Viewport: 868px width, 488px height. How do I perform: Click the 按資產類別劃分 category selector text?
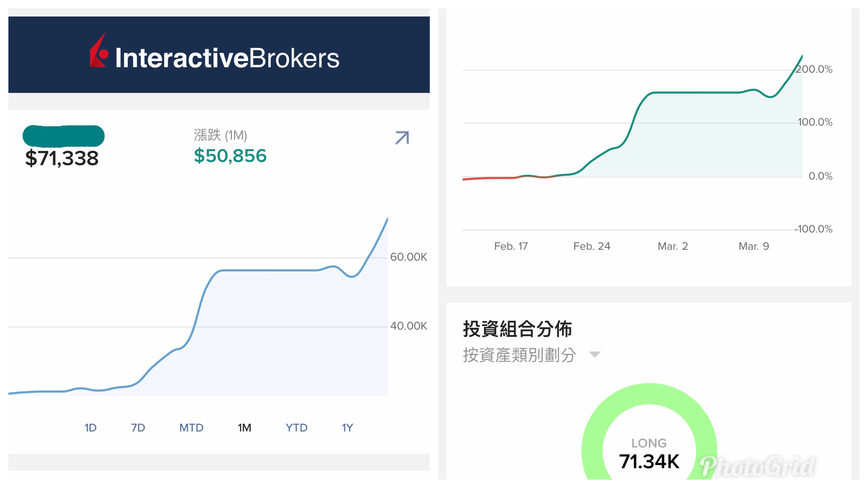tap(519, 355)
